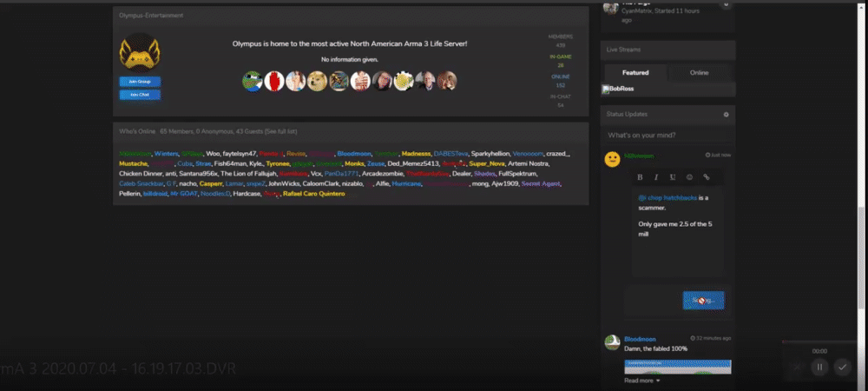Open the doge member avatar
This screenshot has height=391, width=868.
point(317,82)
